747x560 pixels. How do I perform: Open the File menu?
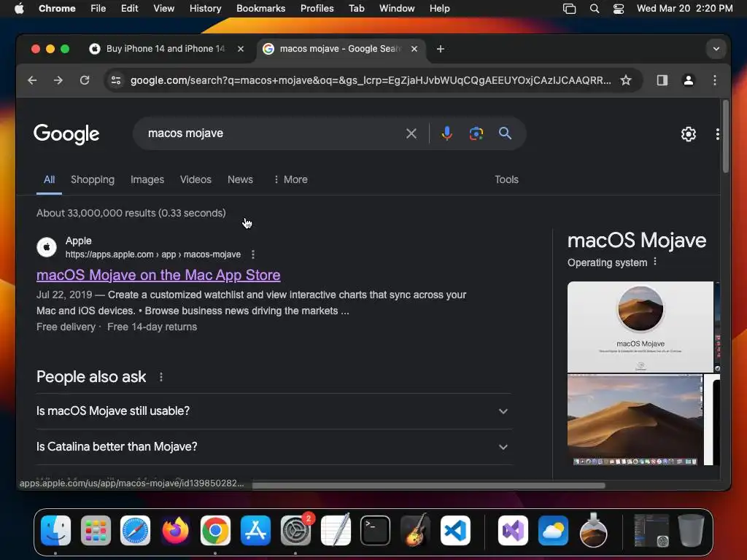coord(98,9)
